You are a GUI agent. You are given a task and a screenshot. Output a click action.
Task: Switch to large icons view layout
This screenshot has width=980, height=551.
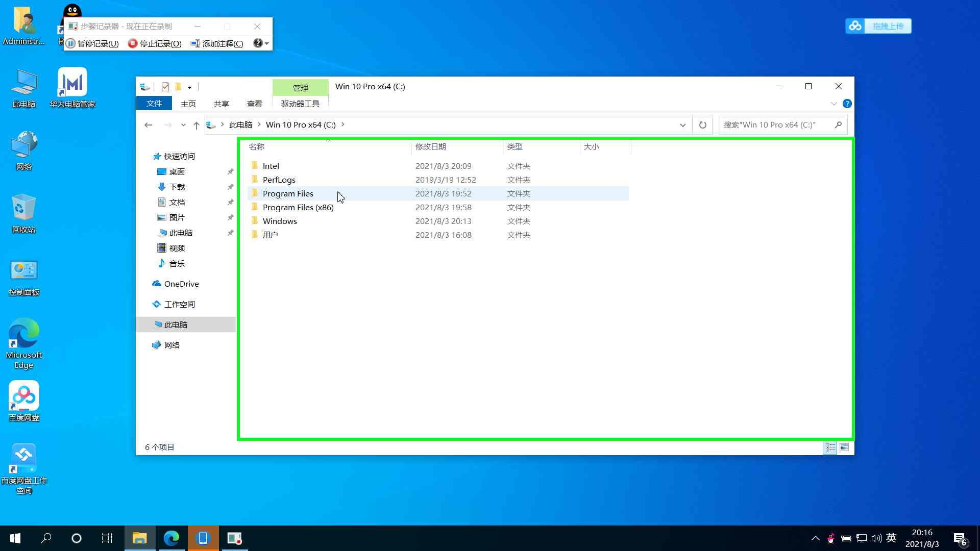coord(844,447)
